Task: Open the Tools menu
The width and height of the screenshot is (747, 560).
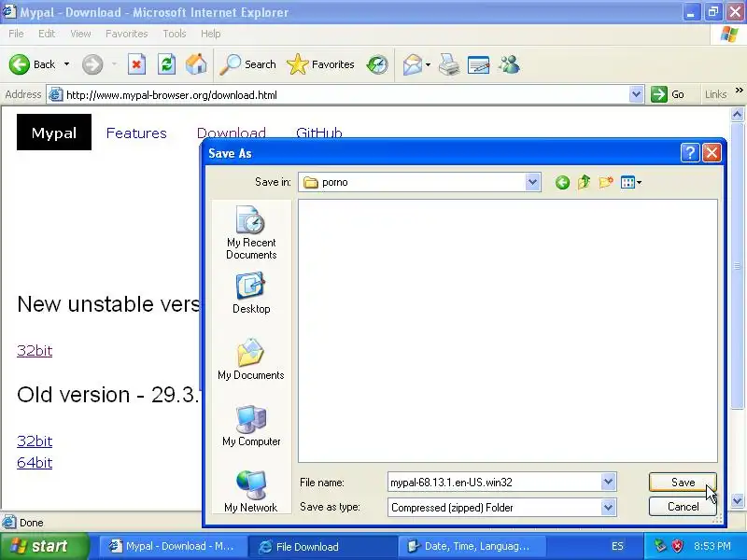Action: [x=175, y=34]
